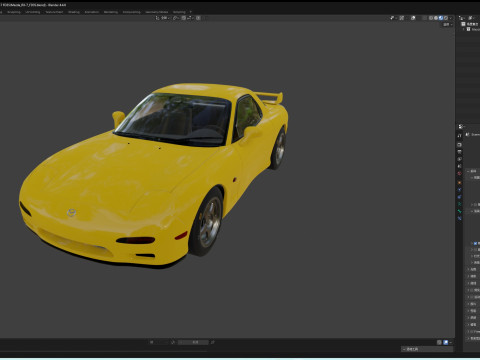This screenshot has height=360, width=480.
Task: Open the orange Object properties tab
Action: (x=460, y=183)
